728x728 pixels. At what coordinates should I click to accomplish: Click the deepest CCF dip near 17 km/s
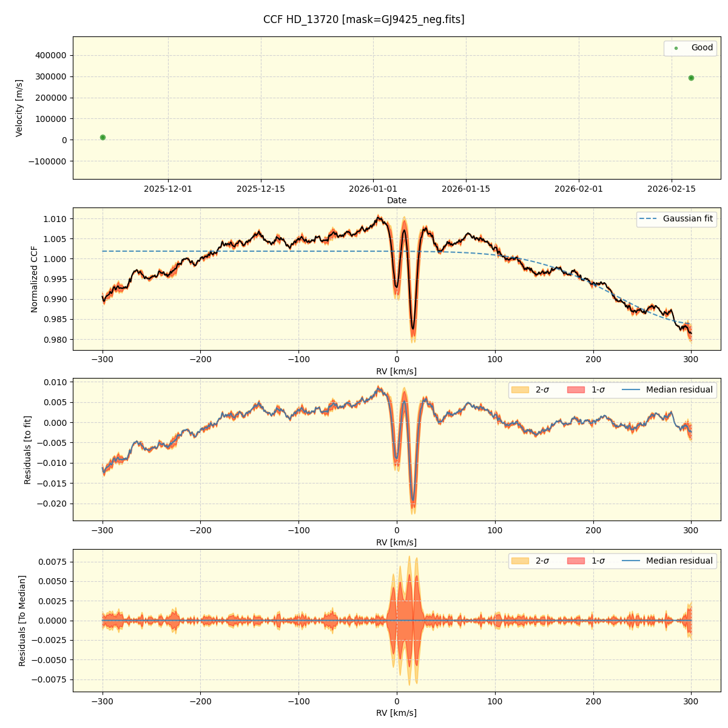(413, 328)
